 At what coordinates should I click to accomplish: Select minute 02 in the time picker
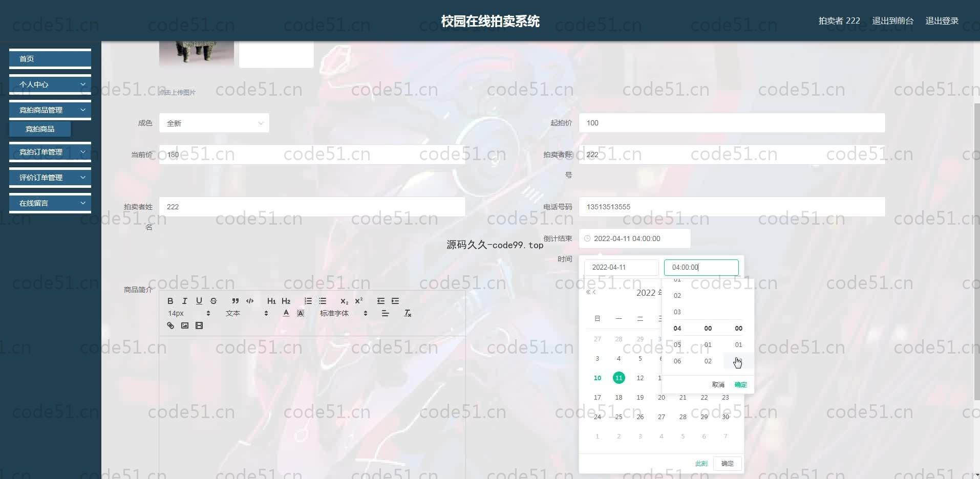(x=708, y=361)
